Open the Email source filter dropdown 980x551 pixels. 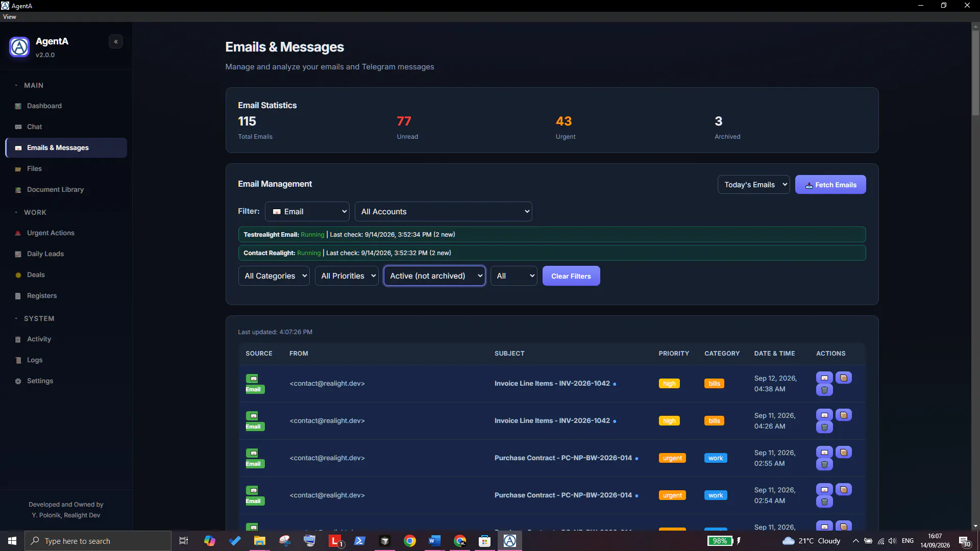tap(307, 212)
